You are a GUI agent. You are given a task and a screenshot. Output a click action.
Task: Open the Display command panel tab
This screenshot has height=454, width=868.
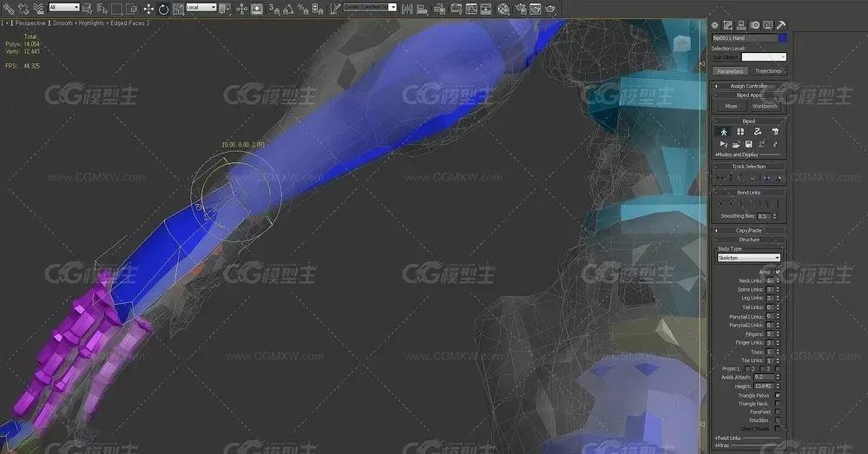(768, 25)
